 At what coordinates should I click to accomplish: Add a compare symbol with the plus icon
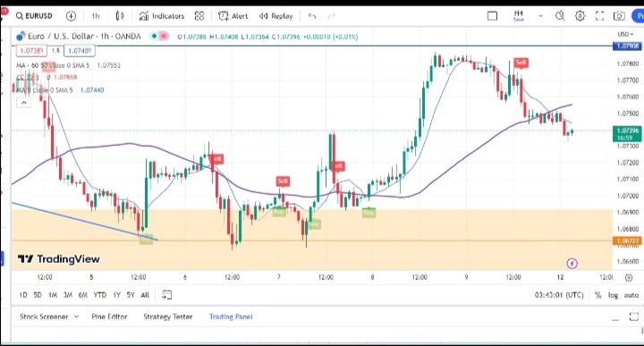point(71,16)
